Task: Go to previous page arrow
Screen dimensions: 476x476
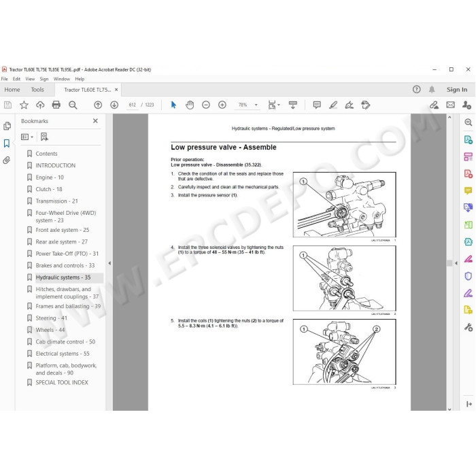Action: [98, 105]
